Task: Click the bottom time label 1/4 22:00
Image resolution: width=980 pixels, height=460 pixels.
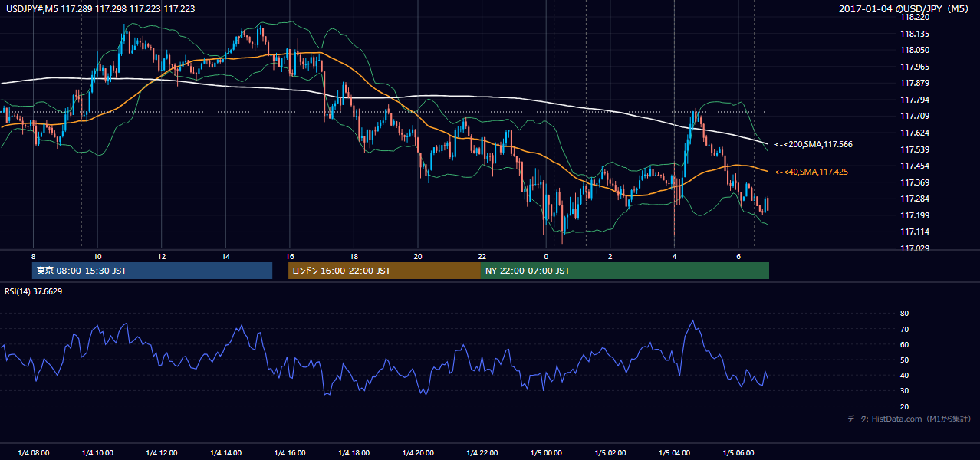Action: click(x=482, y=453)
